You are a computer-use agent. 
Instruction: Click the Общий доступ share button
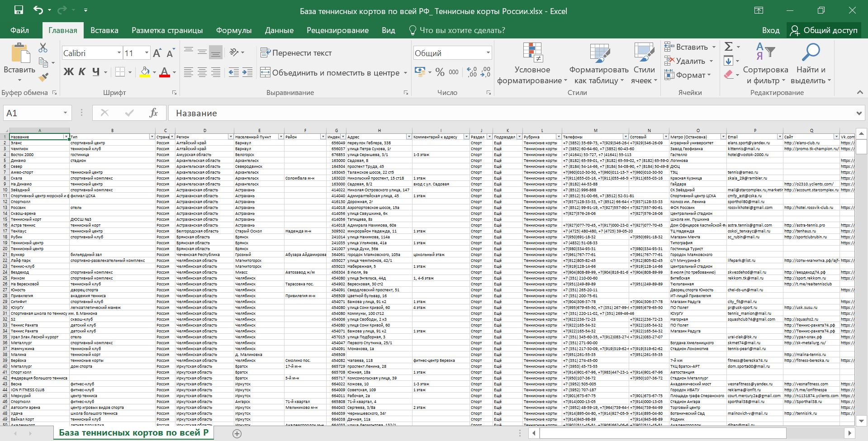[824, 30]
